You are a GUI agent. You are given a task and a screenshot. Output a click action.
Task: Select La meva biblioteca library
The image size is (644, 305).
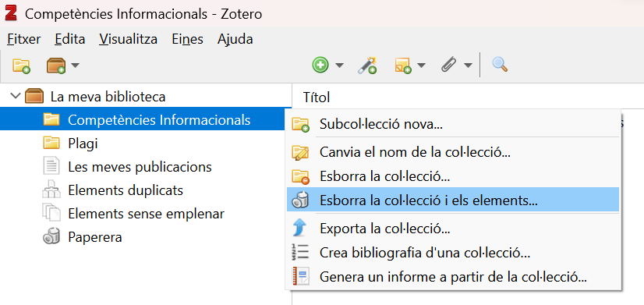click(108, 97)
